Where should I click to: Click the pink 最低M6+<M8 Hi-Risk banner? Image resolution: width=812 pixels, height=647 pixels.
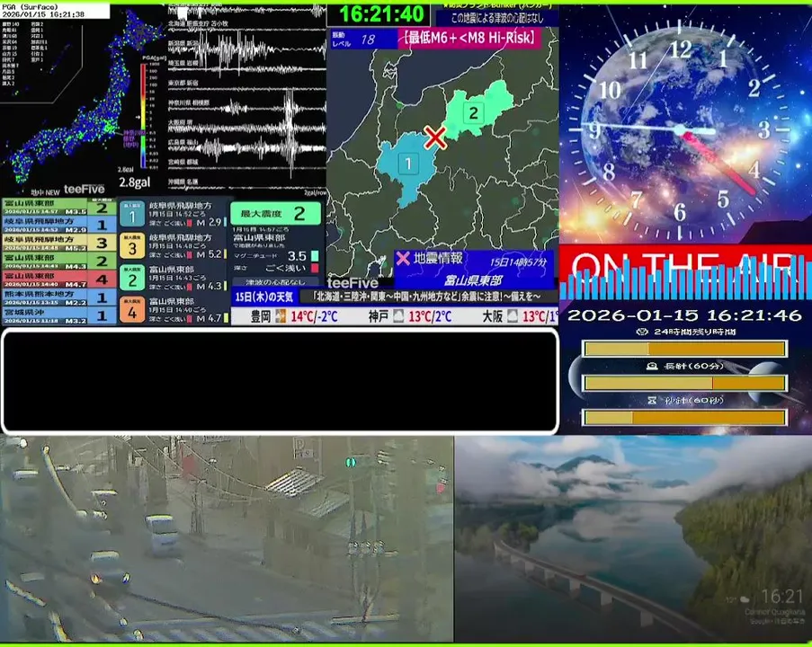(x=469, y=38)
